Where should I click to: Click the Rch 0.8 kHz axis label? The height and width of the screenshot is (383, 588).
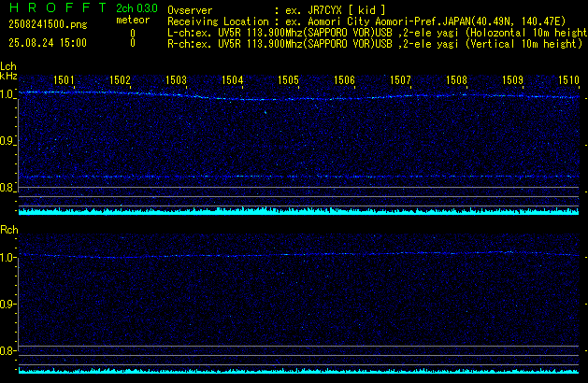[7, 350]
